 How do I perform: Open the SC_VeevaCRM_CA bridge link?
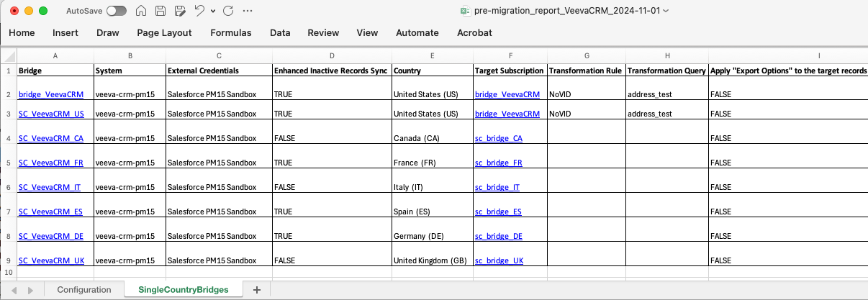[x=51, y=138]
